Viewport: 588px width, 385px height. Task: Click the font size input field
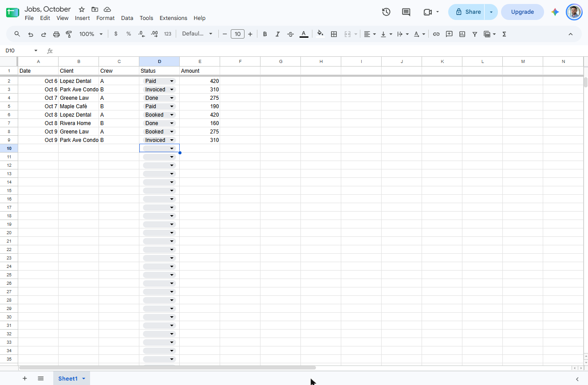pos(238,34)
